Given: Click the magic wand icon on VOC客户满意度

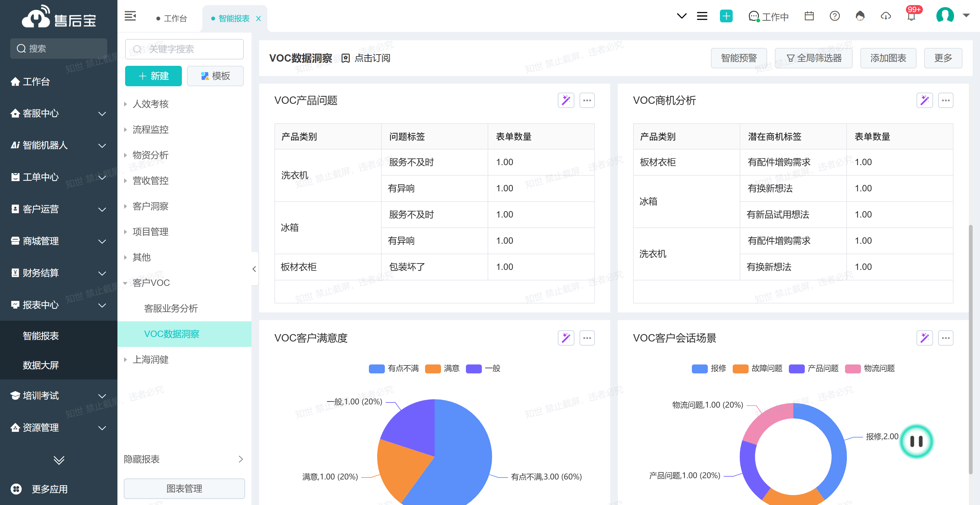Looking at the screenshot, I should (x=566, y=338).
